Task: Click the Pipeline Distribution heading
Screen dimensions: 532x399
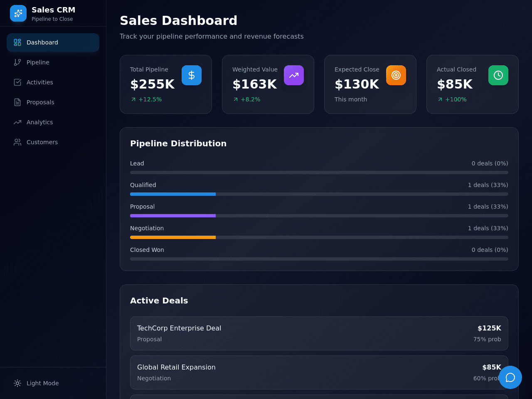Action: coord(178,143)
